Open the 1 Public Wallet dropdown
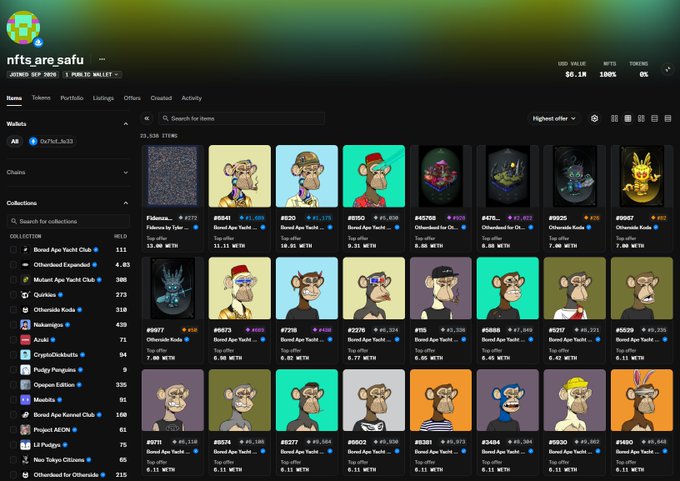Screen dimensions: 680x481 point(91,75)
